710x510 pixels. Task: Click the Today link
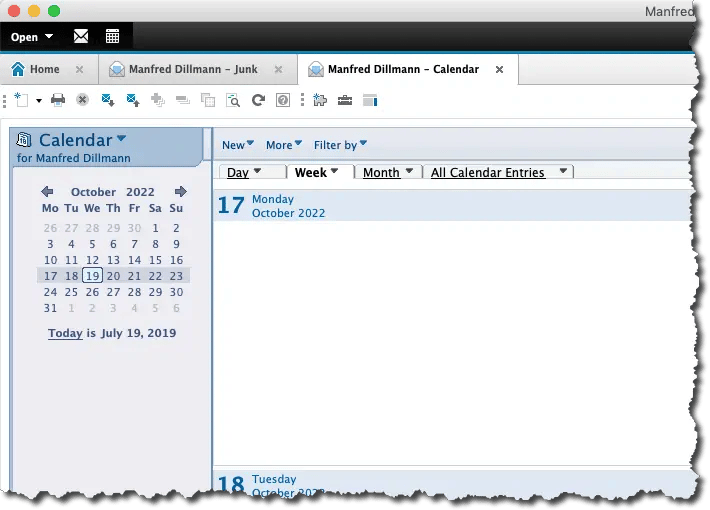pyautogui.click(x=65, y=333)
